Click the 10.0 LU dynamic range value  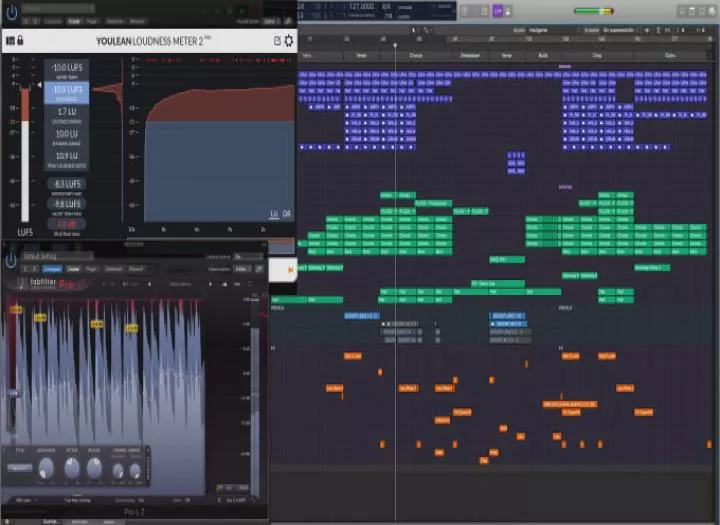point(67,136)
